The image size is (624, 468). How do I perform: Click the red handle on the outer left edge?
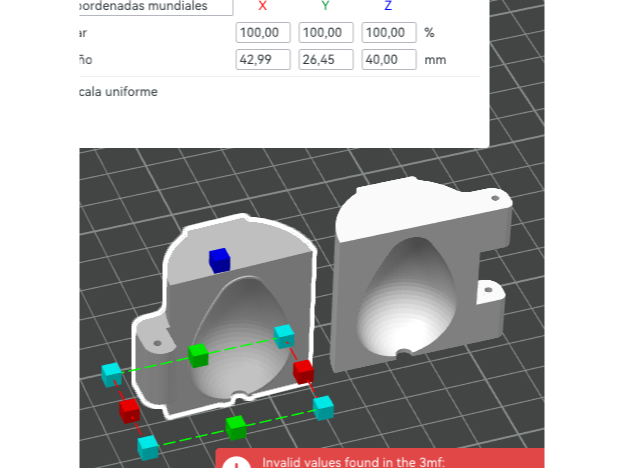tap(129, 410)
